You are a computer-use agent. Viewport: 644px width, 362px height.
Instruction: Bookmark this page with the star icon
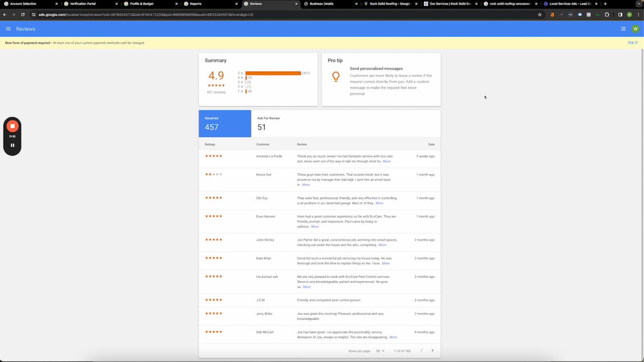pyautogui.click(x=540, y=15)
